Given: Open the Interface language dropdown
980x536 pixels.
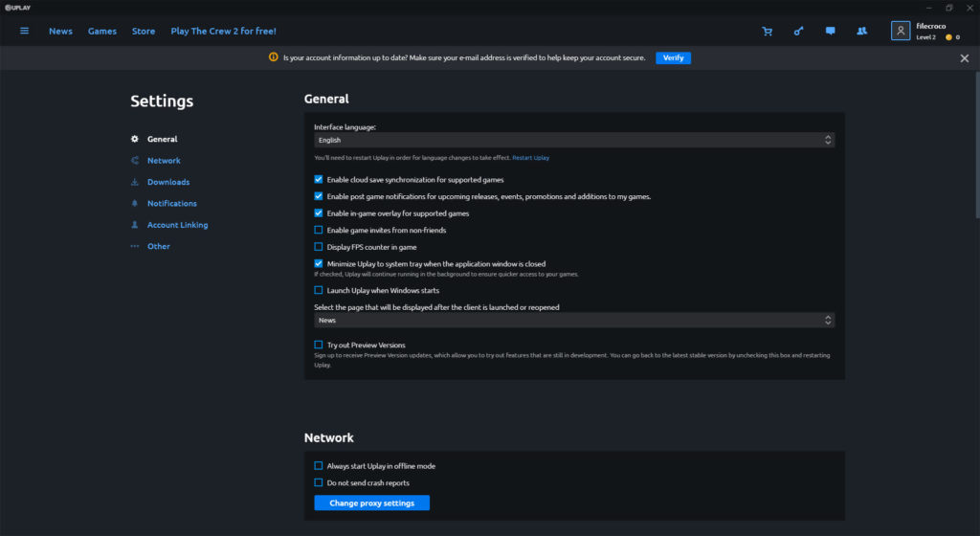Looking at the screenshot, I should click(574, 140).
